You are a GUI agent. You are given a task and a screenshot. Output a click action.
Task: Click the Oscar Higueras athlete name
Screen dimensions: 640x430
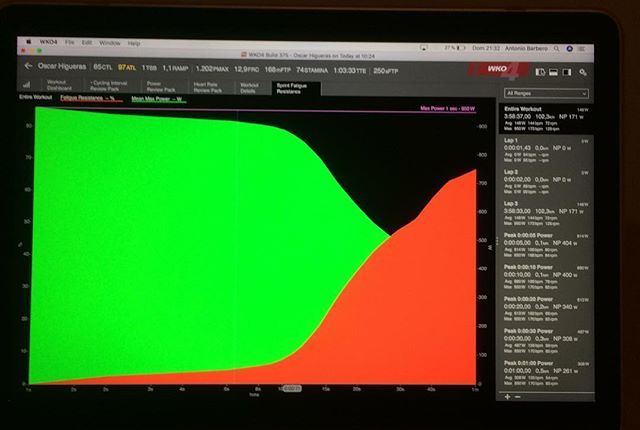click(x=62, y=66)
